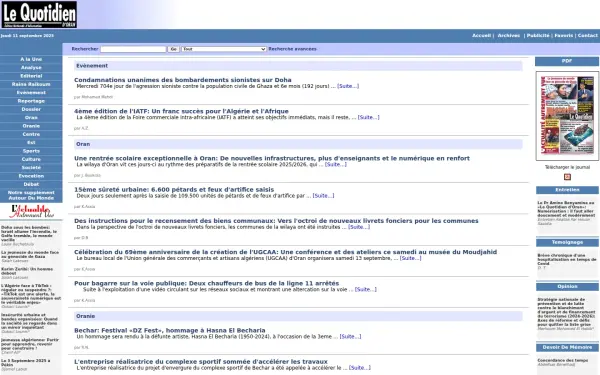Open sidebar article L'Algérie face à TikTok
This screenshot has width=600, height=375.
[31, 294]
